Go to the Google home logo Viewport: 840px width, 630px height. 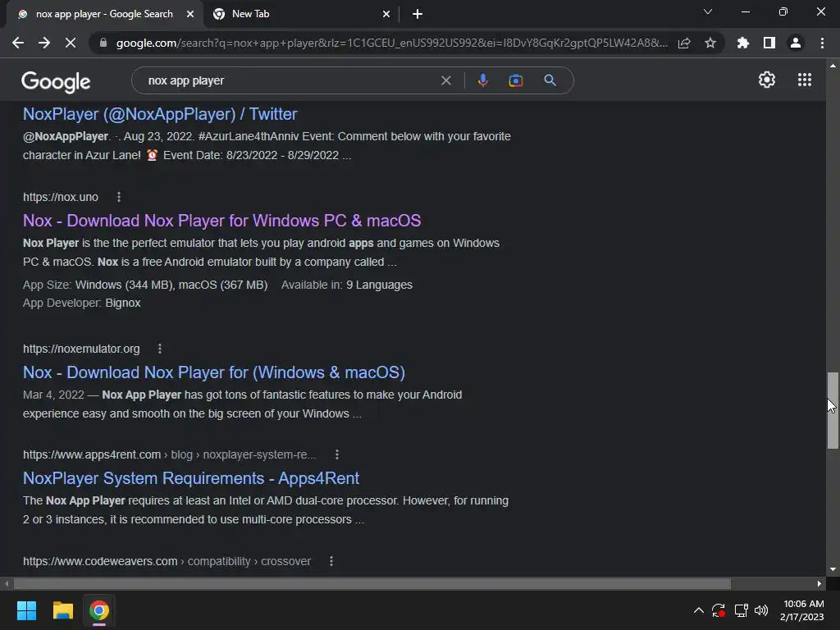[56, 81]
